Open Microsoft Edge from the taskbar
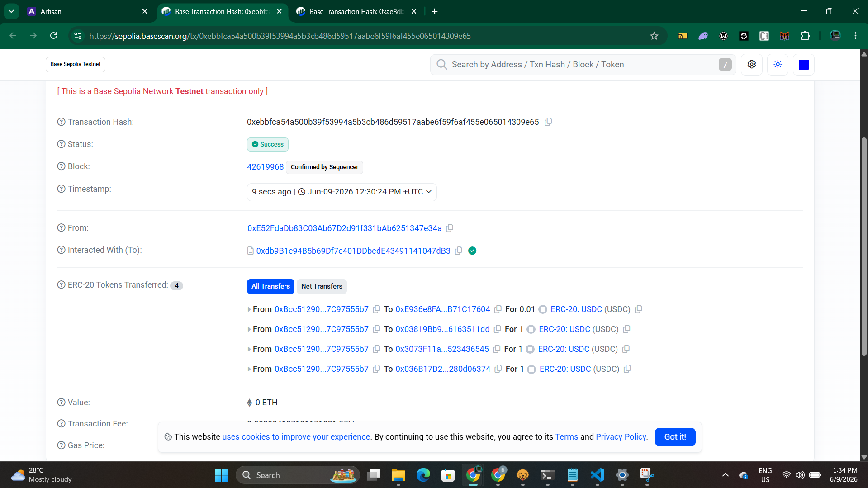 pos(423,475)
